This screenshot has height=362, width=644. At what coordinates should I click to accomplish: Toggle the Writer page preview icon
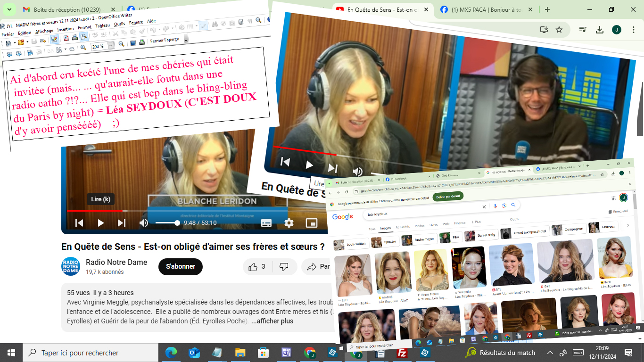(83, 37)
